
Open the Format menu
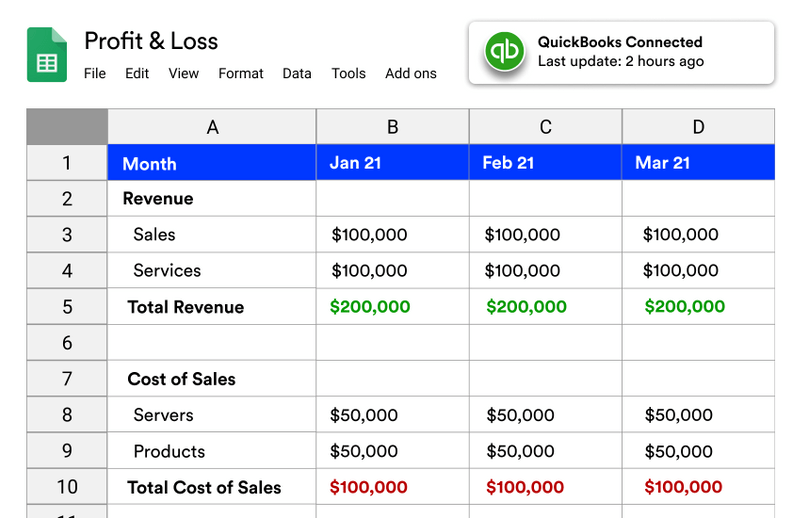click(x=241, y=73)
